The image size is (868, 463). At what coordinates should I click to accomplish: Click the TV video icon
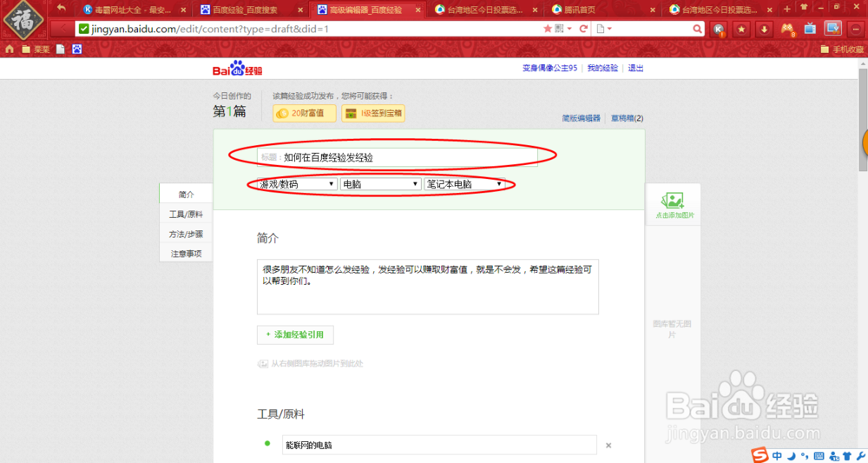click(x=810, y=29)
